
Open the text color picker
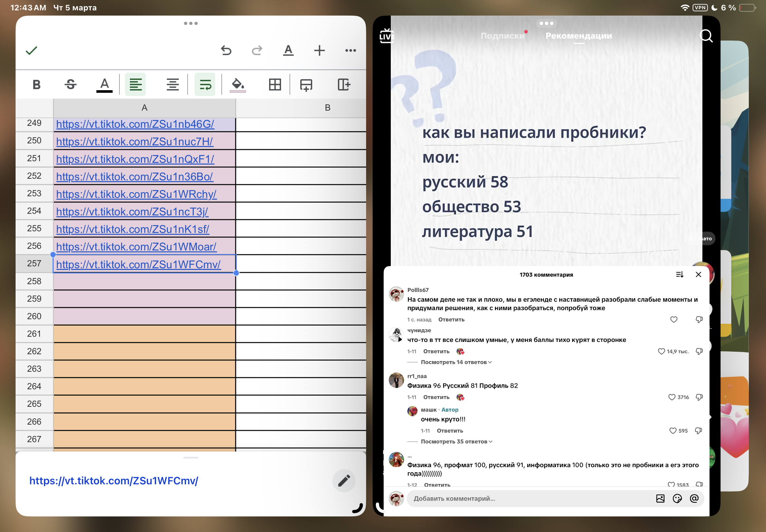[x=105, y=85]
